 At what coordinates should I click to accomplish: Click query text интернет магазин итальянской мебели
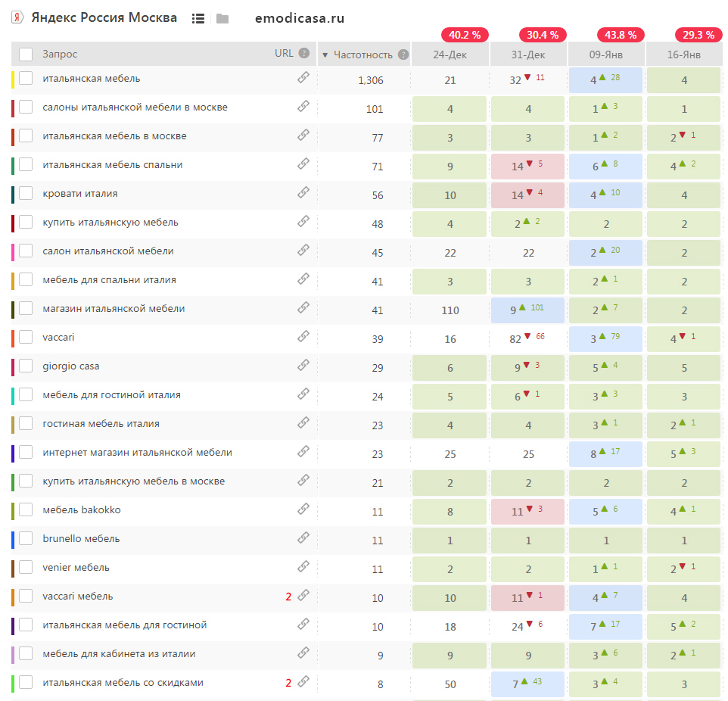tap(138, 453)
